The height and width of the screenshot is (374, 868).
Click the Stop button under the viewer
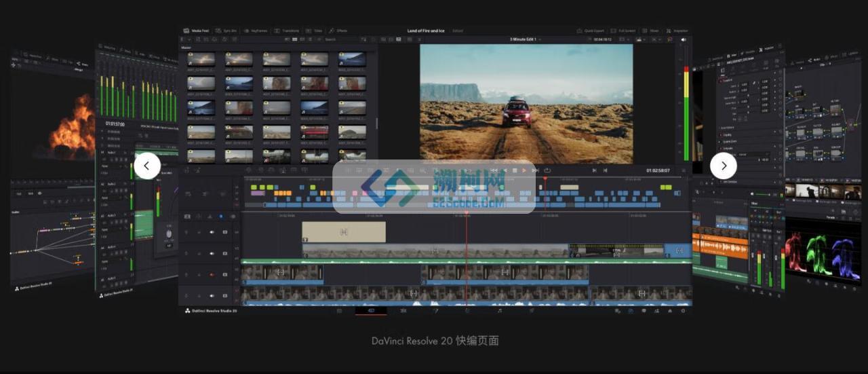(x=515, y=170)
